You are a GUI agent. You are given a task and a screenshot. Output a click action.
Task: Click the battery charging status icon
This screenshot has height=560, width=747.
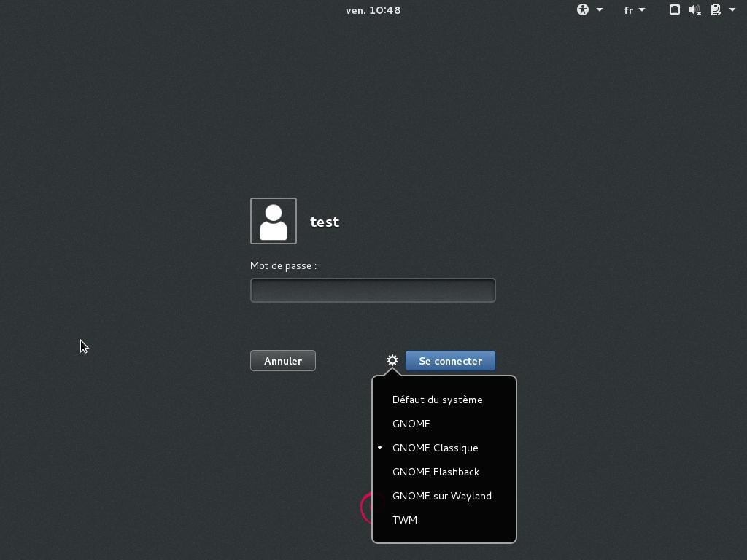click(716, 10)
